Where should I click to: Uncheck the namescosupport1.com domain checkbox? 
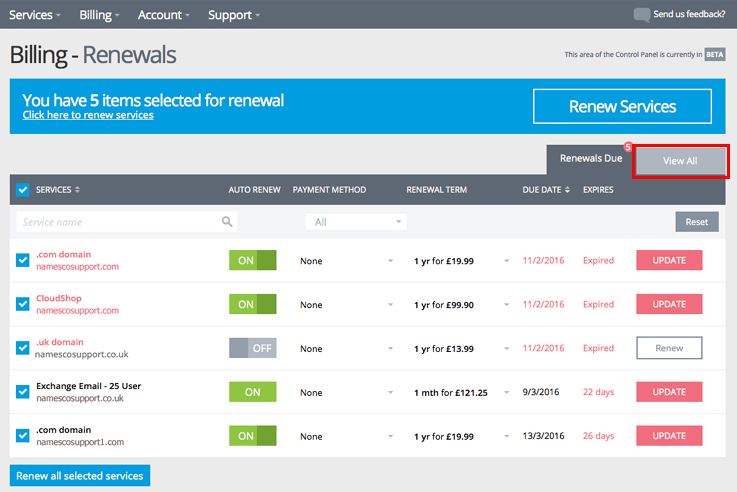(x=23, y=436)
